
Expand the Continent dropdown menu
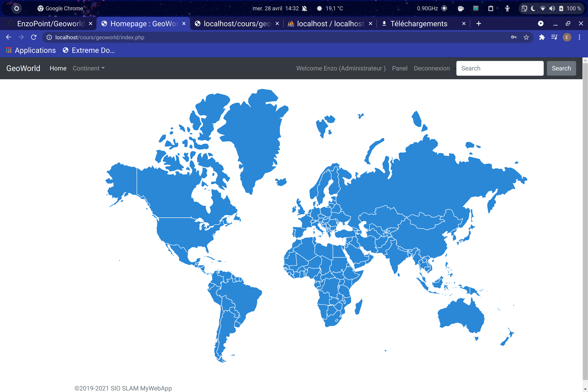(88, 68)
